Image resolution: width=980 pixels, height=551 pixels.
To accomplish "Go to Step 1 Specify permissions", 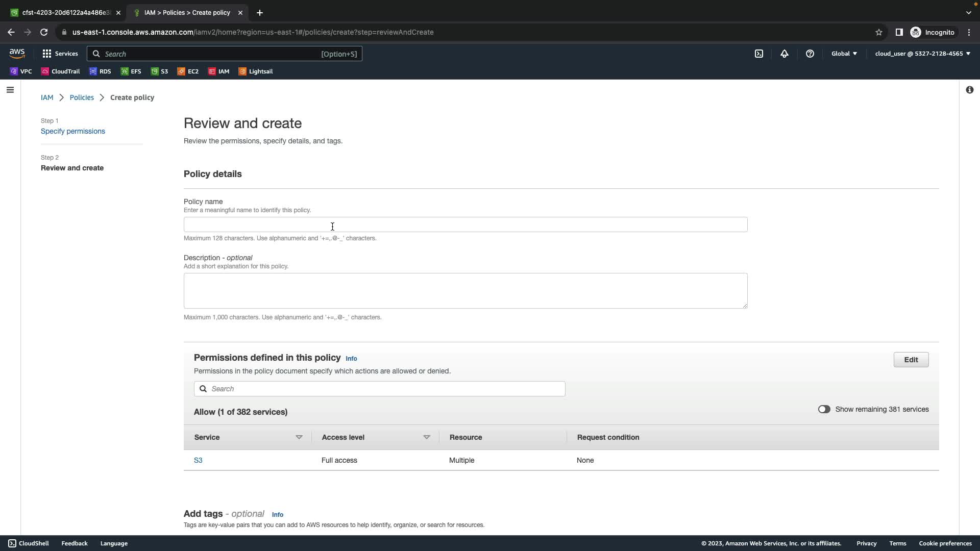I will coord(73,131).
